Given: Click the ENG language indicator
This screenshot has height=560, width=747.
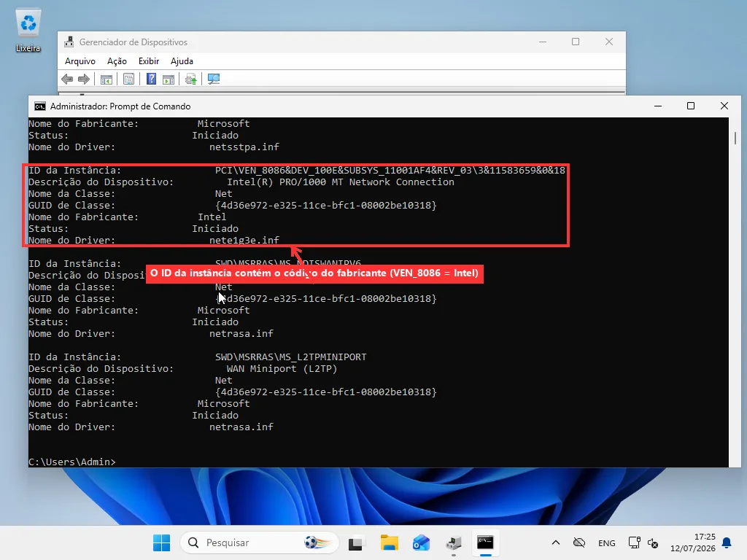Looking at the screenshot, I should (x=606, y=542).
